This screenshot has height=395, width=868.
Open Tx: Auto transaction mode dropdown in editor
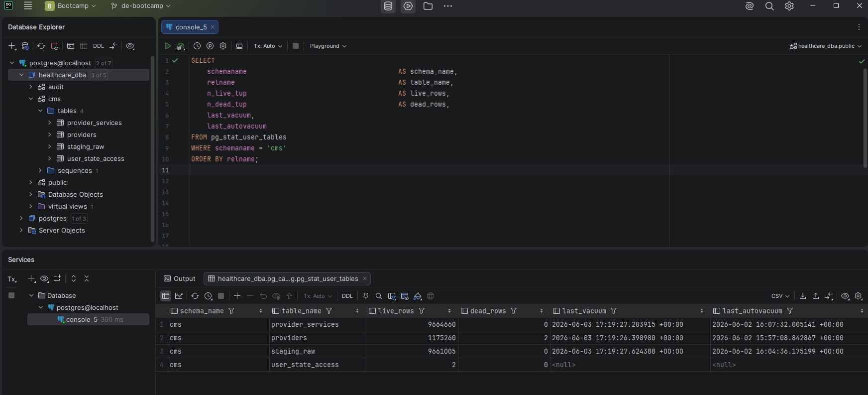click(268, 46)
